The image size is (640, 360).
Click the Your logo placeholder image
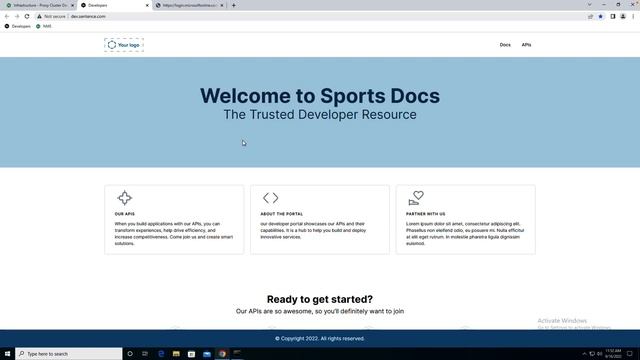[x=124, y=45]
